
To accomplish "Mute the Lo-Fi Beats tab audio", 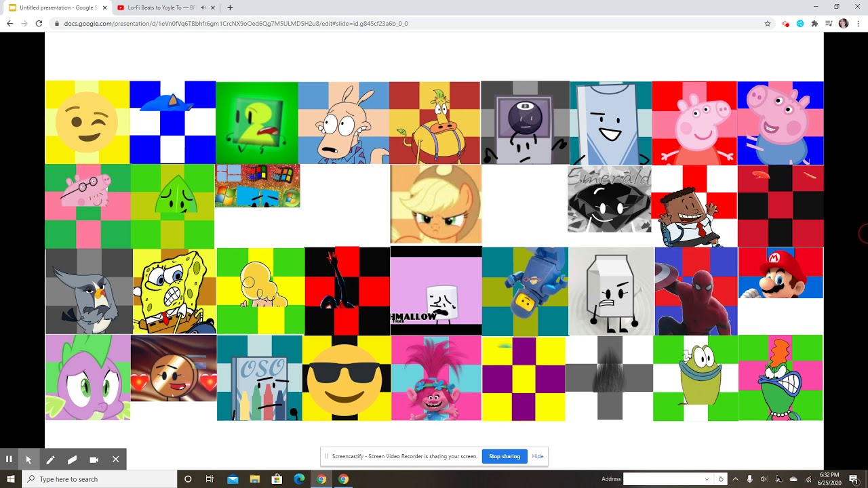I will [x=203, y=7].
